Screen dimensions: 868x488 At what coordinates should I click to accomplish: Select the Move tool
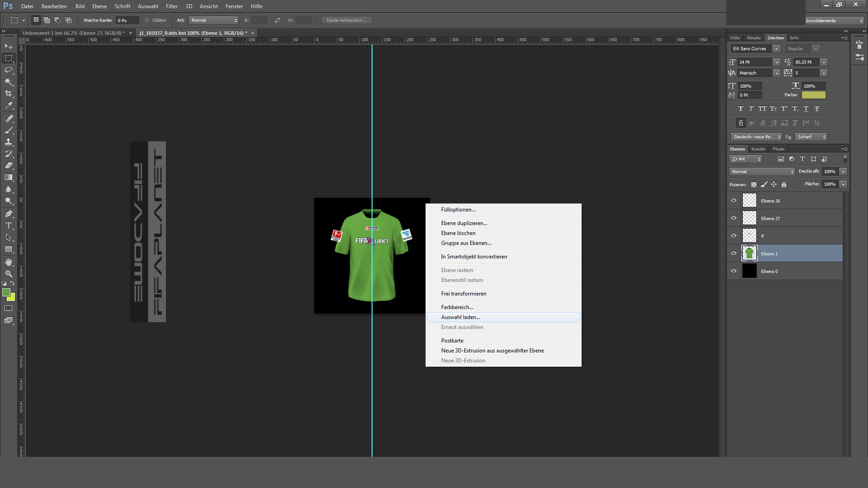click(9, 46)
